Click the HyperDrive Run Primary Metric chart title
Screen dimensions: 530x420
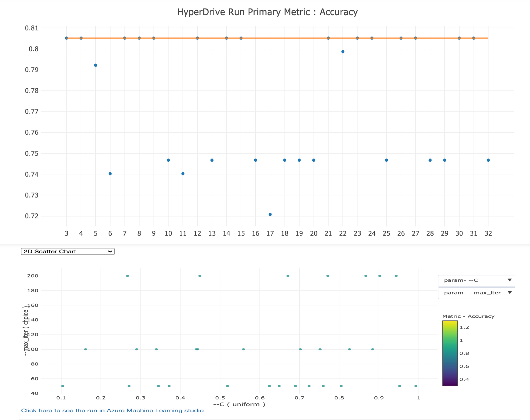click(x=267, y=12)
